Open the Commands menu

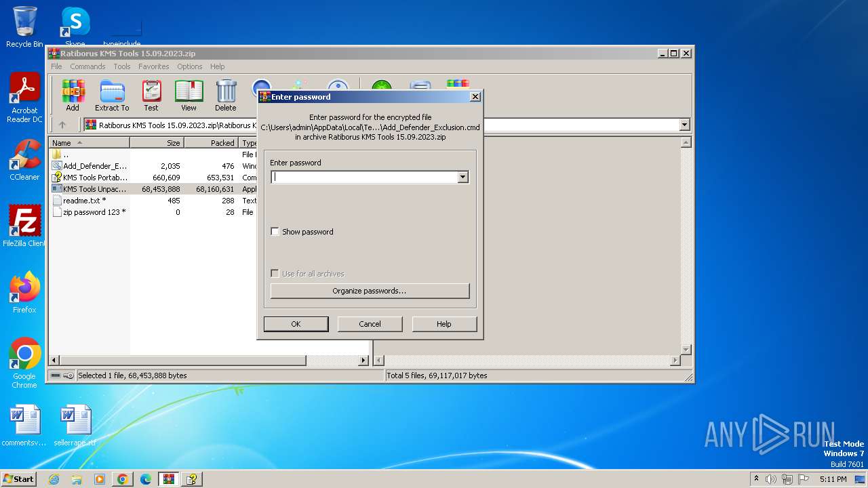pyautogui.click(x=87, y=66)
